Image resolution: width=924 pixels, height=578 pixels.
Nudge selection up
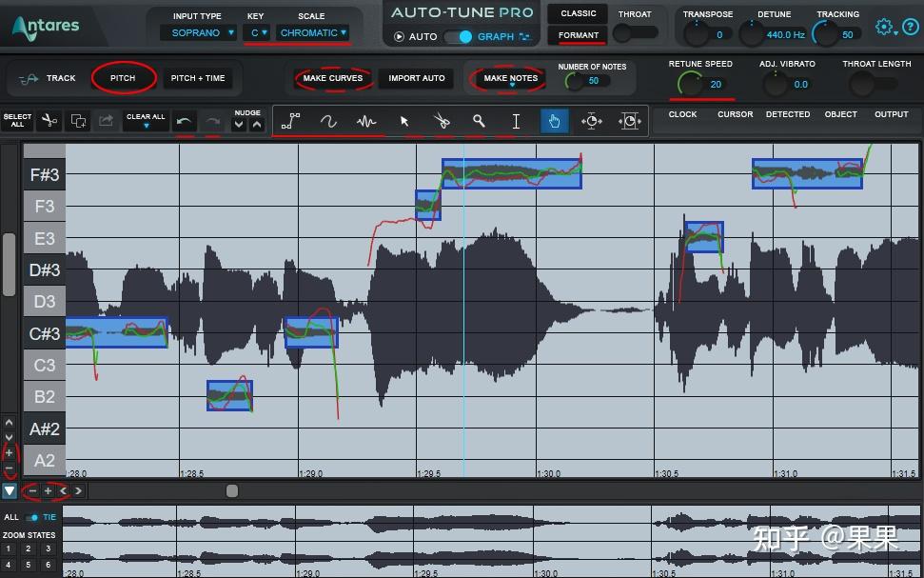256,125
